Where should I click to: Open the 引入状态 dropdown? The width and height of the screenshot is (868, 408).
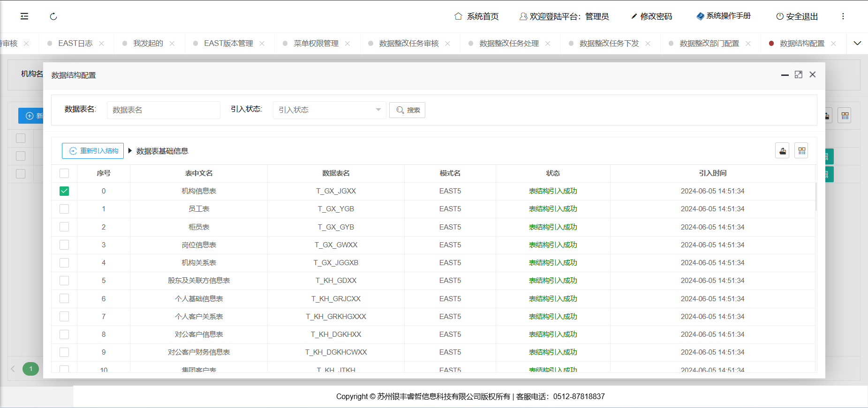tap(329, 110)
